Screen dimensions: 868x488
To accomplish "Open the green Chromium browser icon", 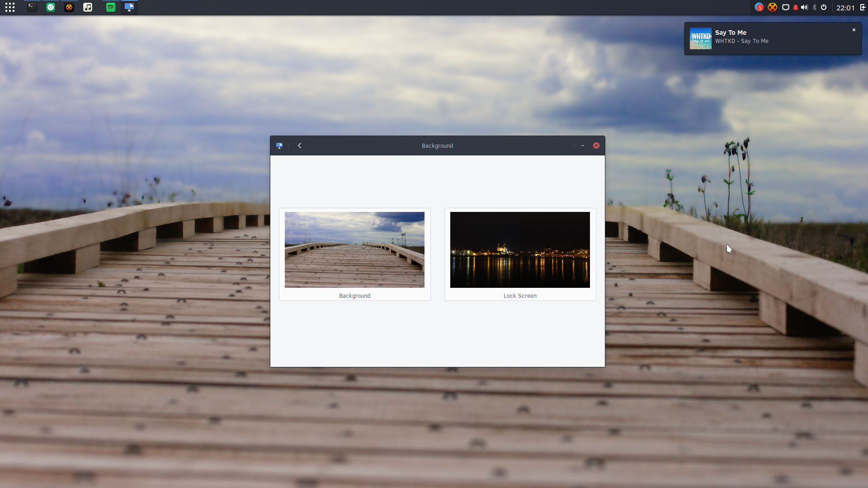I will (51, 7).
